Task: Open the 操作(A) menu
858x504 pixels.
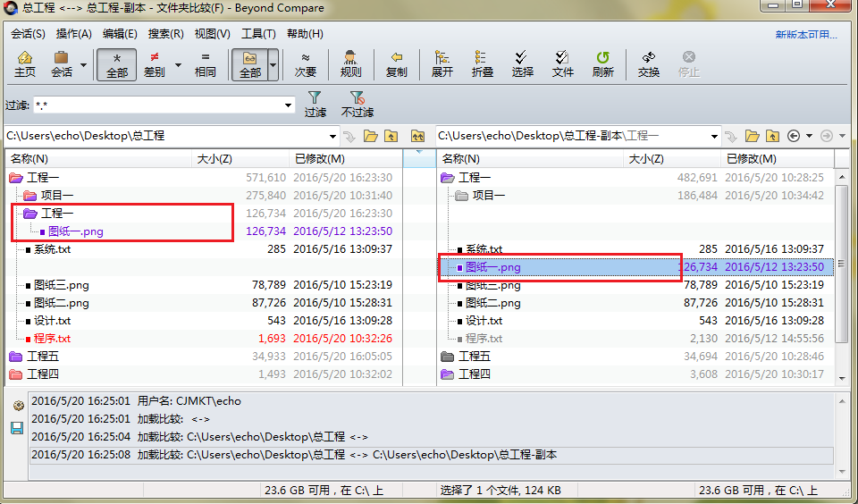Action: click(x=74, y=34)
